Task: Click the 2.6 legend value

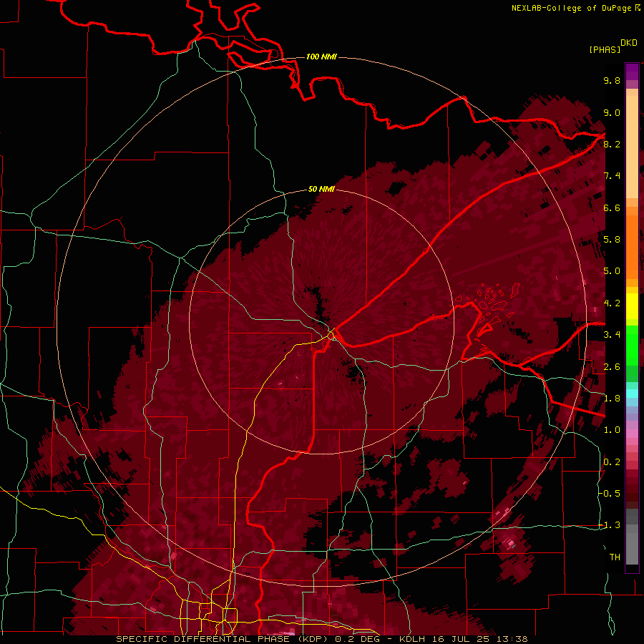Action: pos(612,367)
